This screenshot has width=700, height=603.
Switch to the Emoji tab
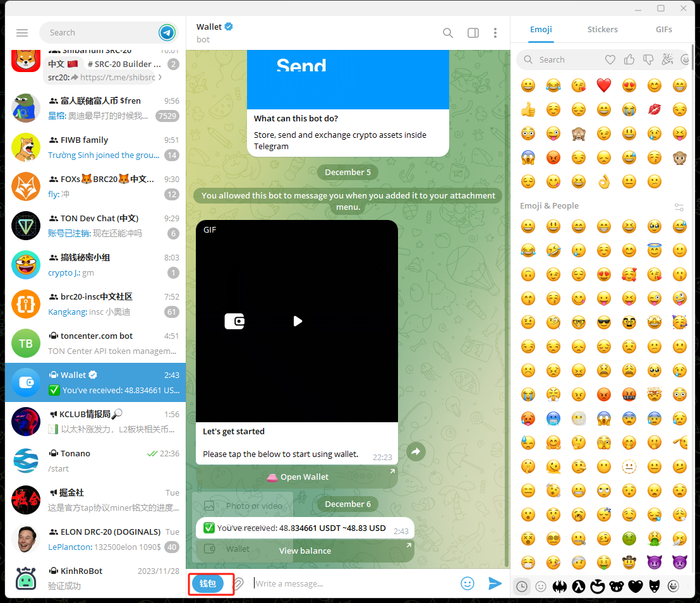(541, 30)
